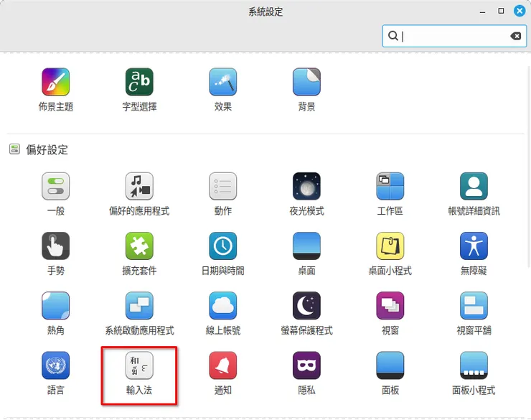Open the 擴充套件 extensions settings
This screenshot has height=420, width=531.
pos(139,253)
